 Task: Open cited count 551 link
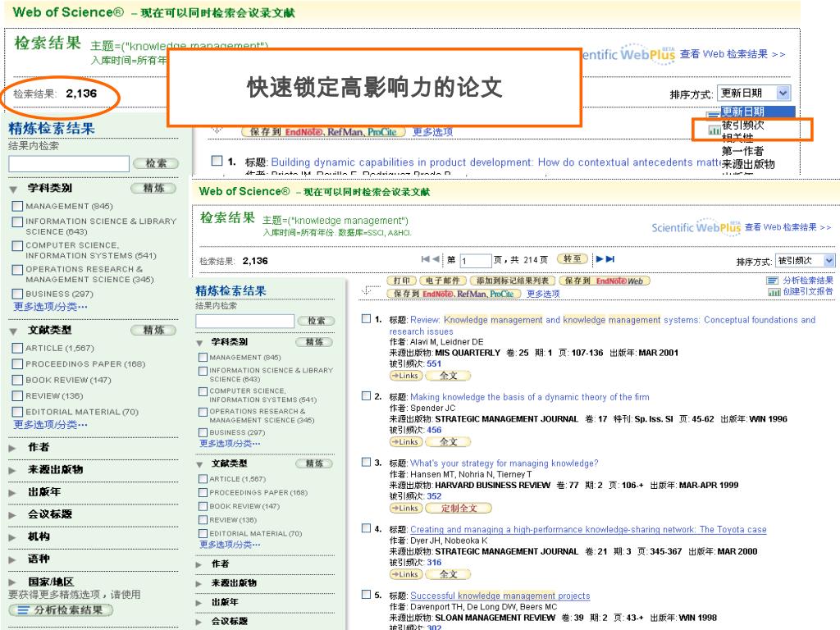[x=434, y=363]
